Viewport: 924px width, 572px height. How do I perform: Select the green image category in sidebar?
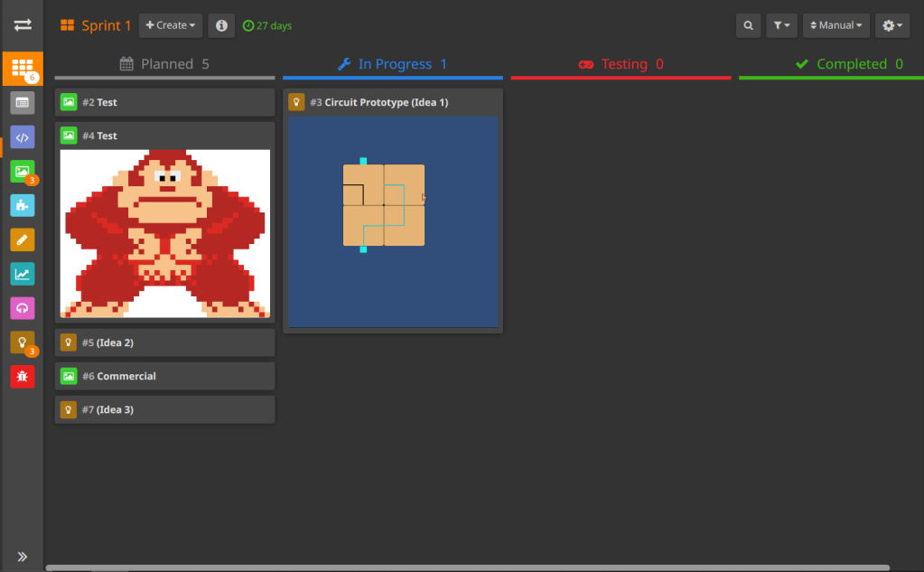pos(23,172)
